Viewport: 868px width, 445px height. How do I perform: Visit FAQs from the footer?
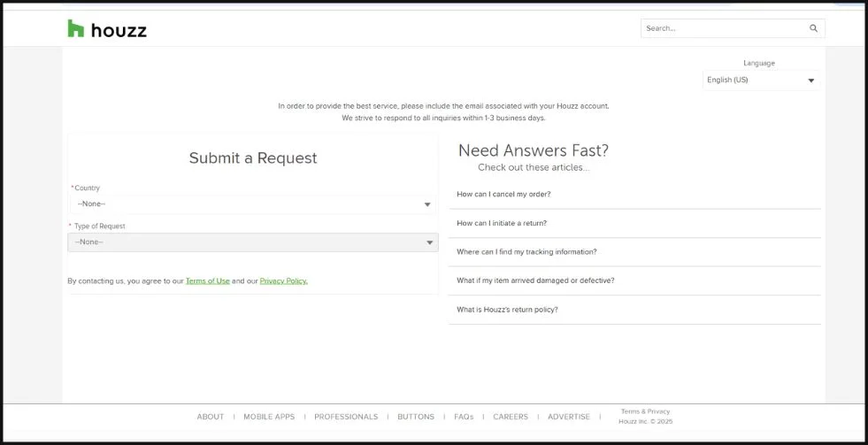pyautogui.click(x=464, y=417)
